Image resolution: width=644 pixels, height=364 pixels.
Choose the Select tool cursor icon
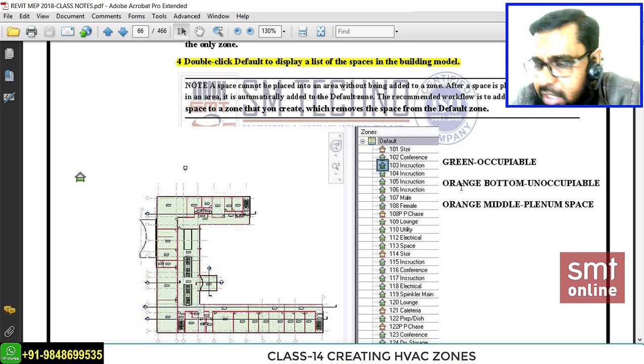point(181,32)
